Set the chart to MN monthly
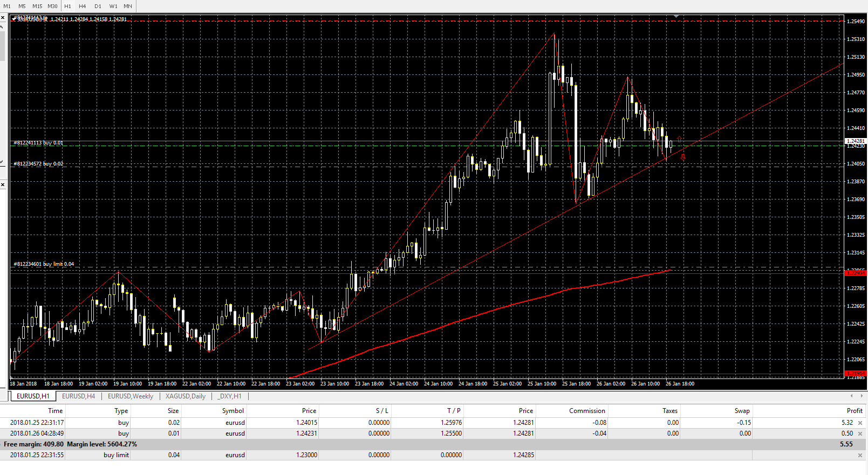This screenshot has width=868, height=475. 128,6
